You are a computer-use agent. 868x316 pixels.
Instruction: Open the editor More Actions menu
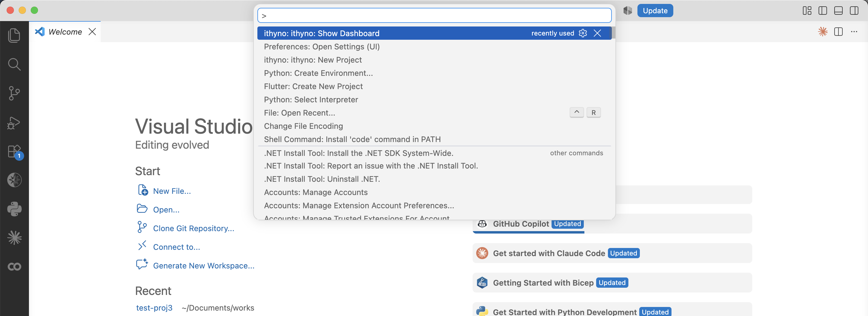point(854,32)
